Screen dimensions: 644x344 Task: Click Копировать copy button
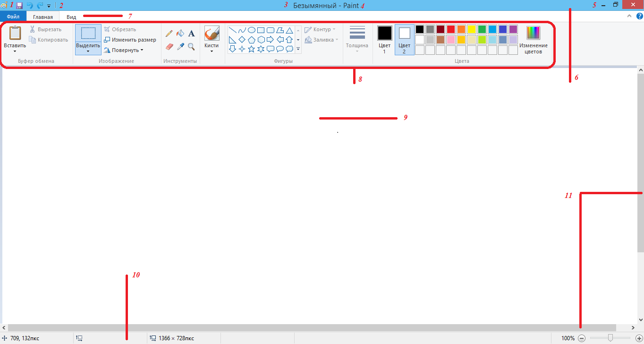[x=49, y=40]
